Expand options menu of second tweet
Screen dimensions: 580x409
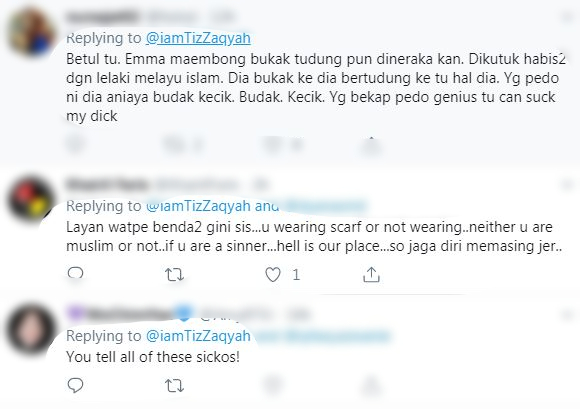click(567, 184)
